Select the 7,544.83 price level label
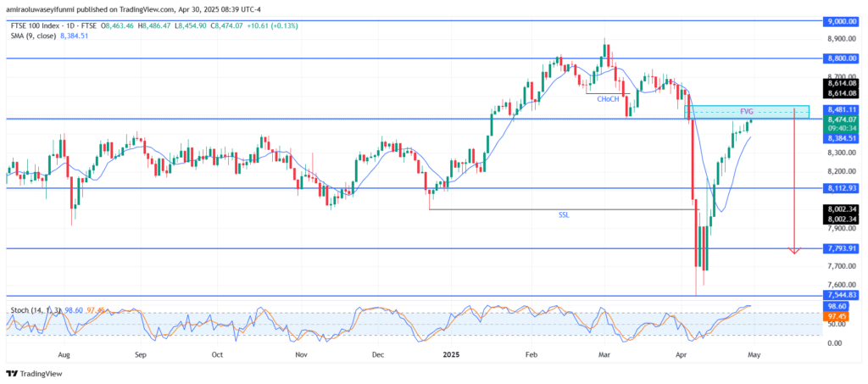The height and width of the screenshot is (384, 868). pos(843,296)
